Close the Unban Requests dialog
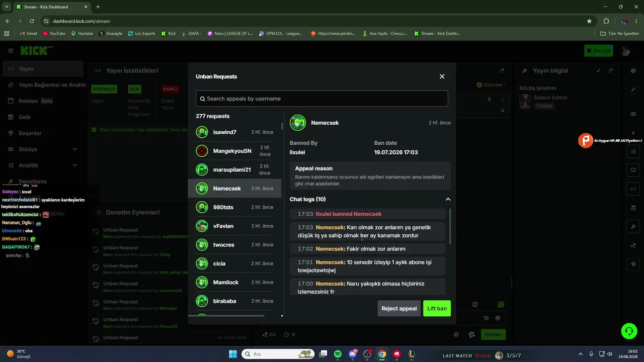The image size is (644, 362). point(442,76)
